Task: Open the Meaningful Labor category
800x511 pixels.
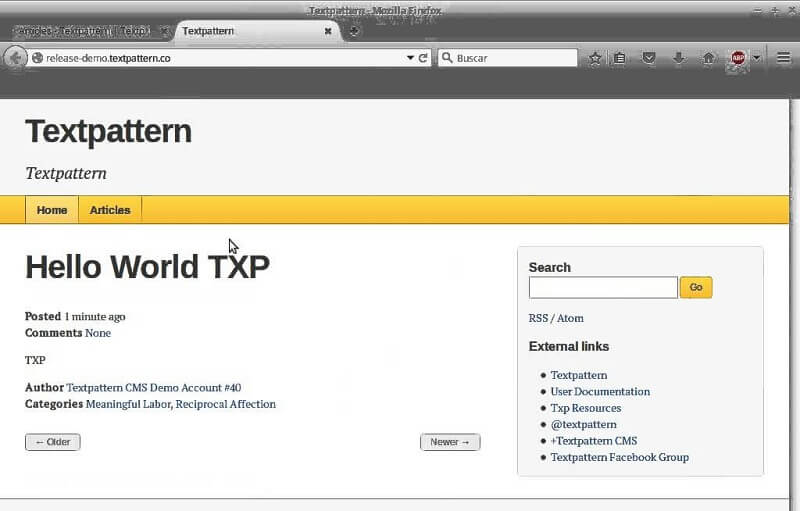Action: pyautogui.click(x=128, y=404)
